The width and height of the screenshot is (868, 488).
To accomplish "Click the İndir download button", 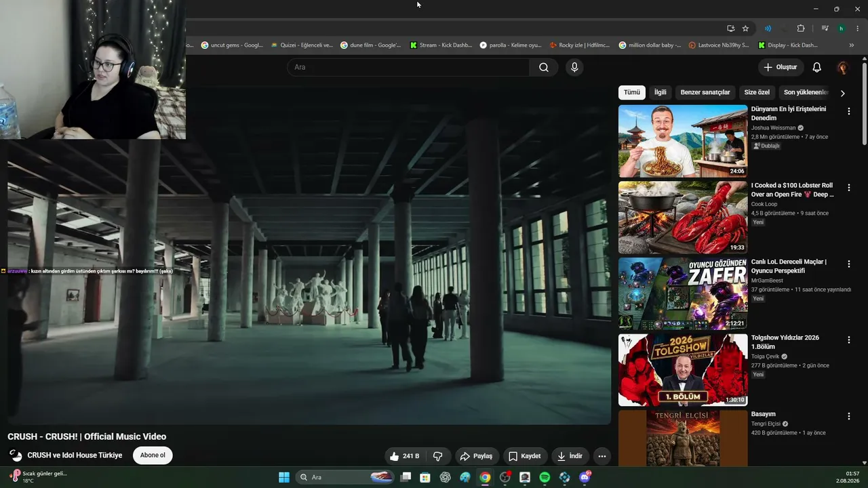I will click(570, 456).
